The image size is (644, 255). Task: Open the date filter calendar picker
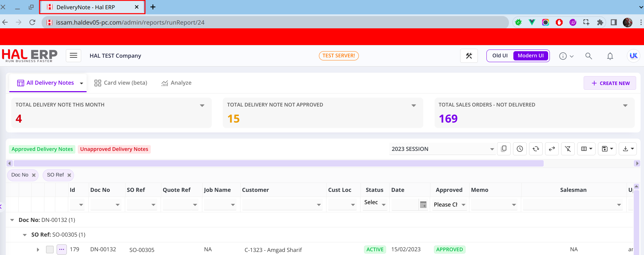tap(423, 205)
